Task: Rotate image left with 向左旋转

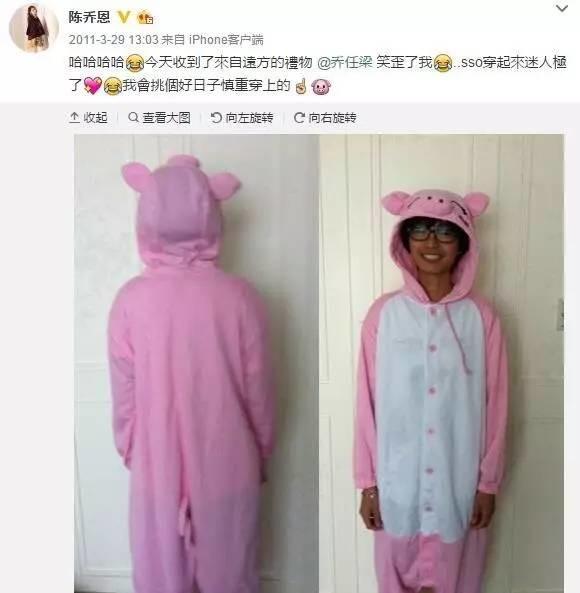Action: click(x=242, y=118)
